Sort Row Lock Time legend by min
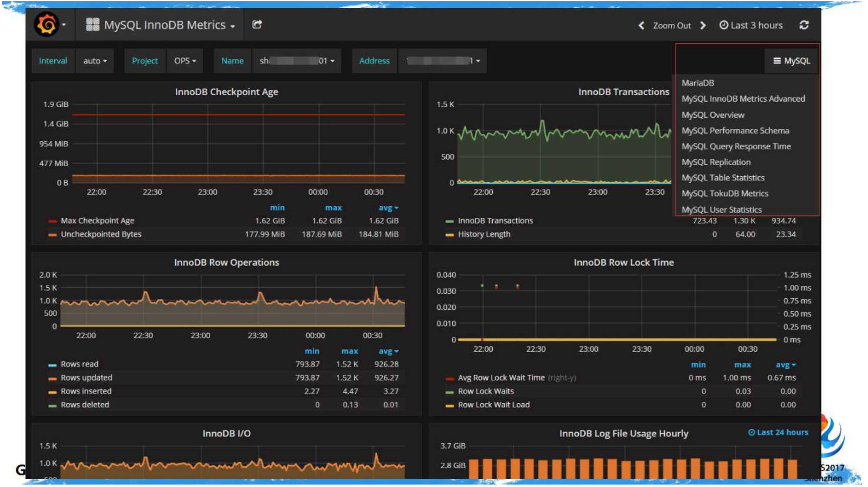Viewport: 868px width, 487px height. pos(698,365)
